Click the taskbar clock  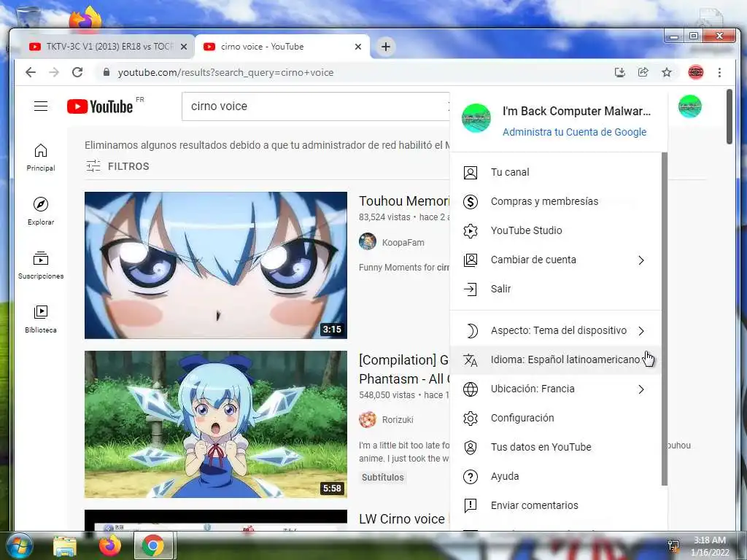[x=710, y=546]
